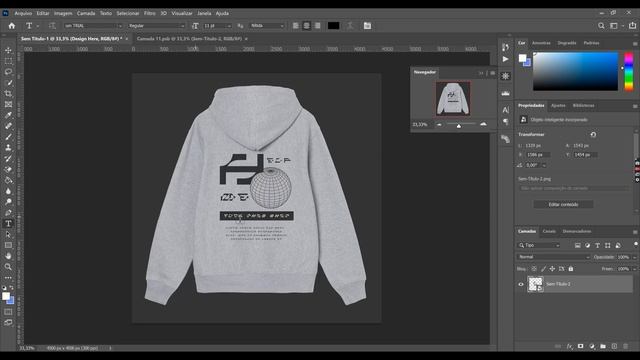Open the Character panel icon
Viewport: 640px width, 360px height.
click(506, 110)
